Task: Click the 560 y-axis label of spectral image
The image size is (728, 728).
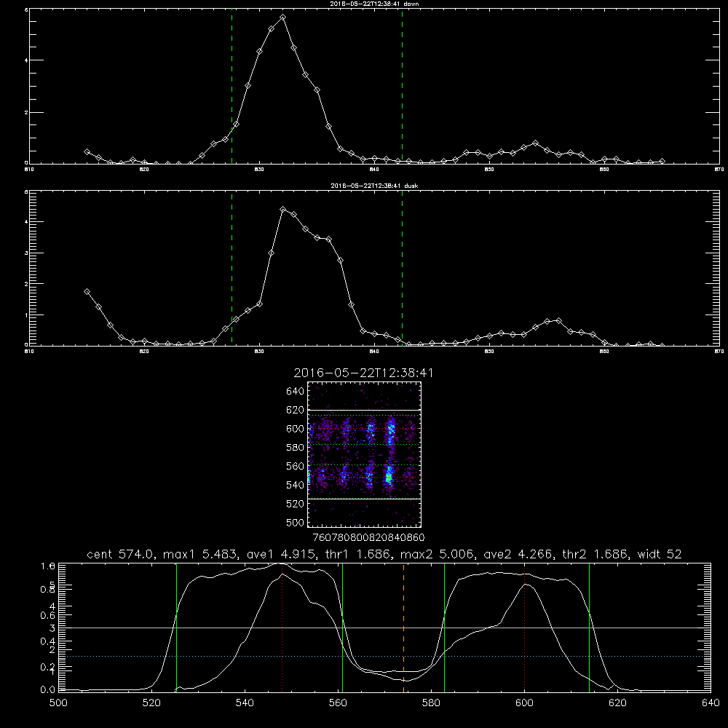Action: [x=296, y=466]
